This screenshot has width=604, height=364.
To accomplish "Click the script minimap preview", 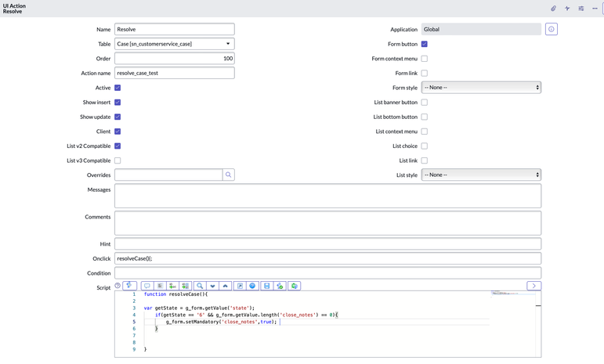I will click(x=513, y=294).
